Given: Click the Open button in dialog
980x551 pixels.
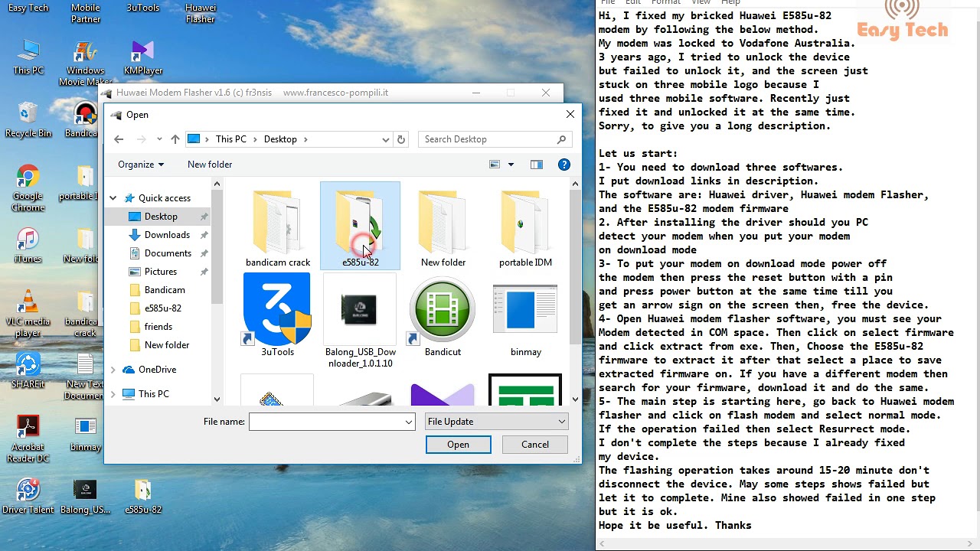Looking at the screenshot, I should pos(458,445).
